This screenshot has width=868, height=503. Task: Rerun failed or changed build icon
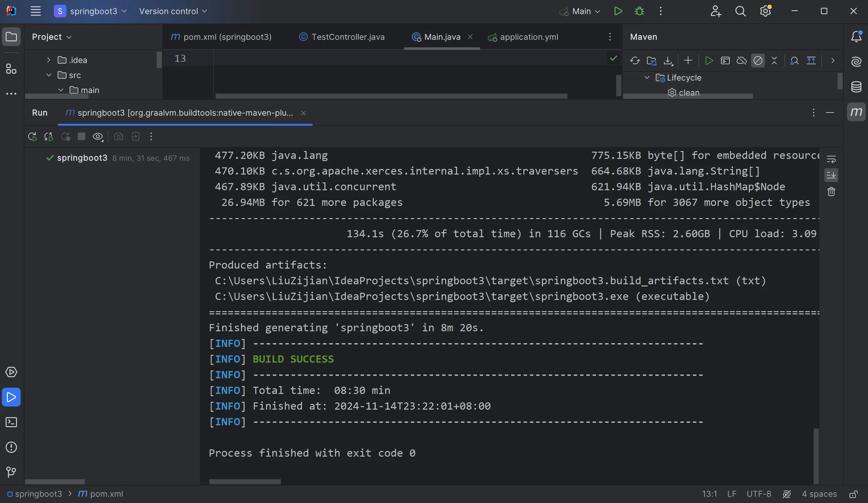49,137
